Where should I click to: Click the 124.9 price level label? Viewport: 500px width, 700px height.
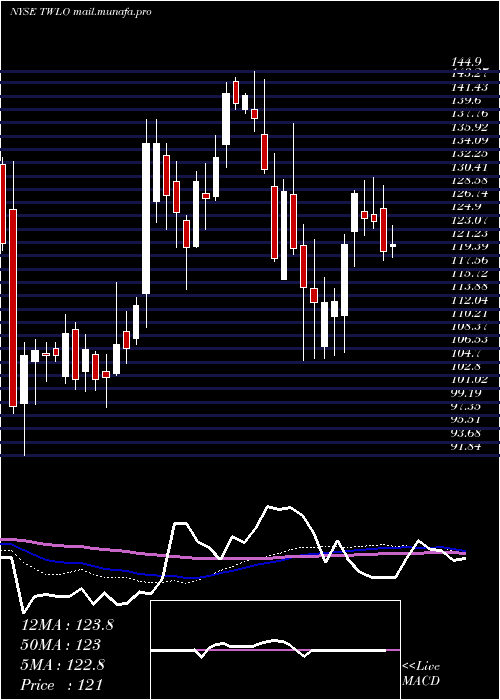[x=467, y=207]
